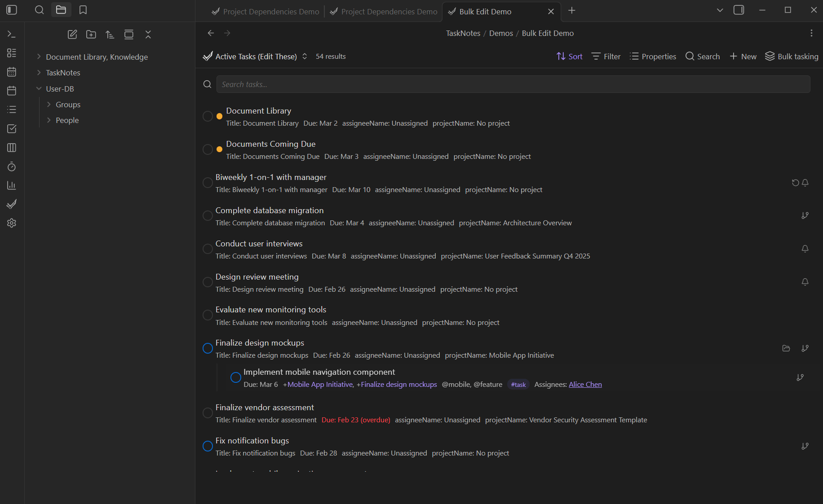Open the TaskNotes kanban board view
The height and width of the screenshot is (504, 823).
(11, 147)
